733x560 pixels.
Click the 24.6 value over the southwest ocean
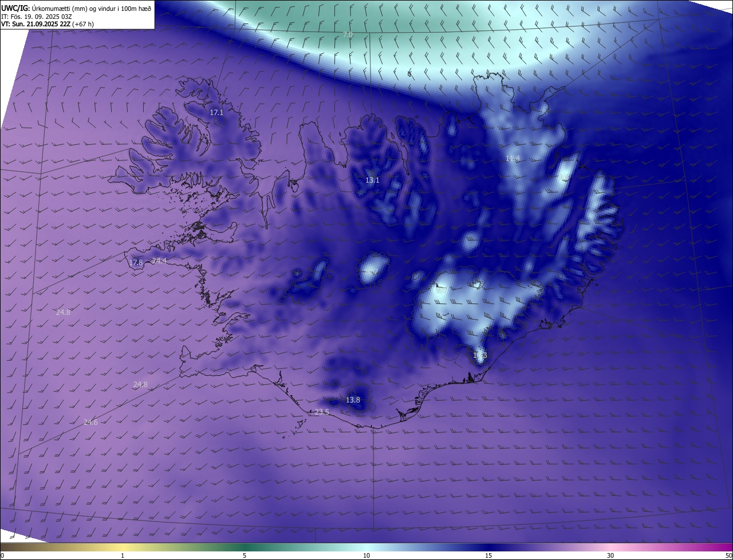(90, 423)
